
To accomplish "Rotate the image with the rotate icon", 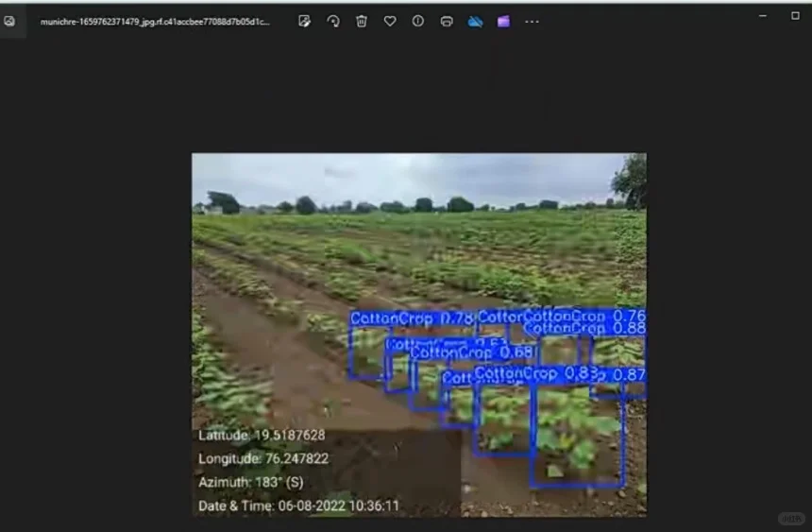I will point(333,21).
